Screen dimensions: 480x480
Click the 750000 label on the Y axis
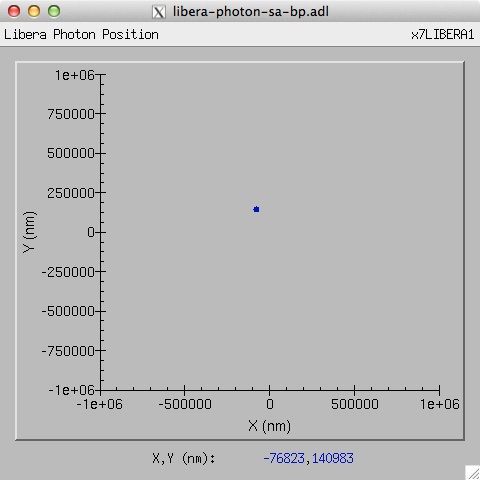tap(71, 114)
